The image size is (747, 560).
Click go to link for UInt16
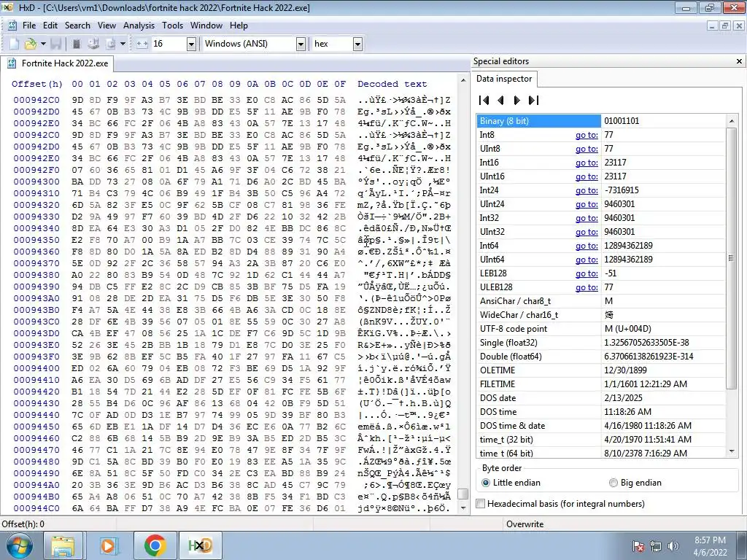point(587,176)
